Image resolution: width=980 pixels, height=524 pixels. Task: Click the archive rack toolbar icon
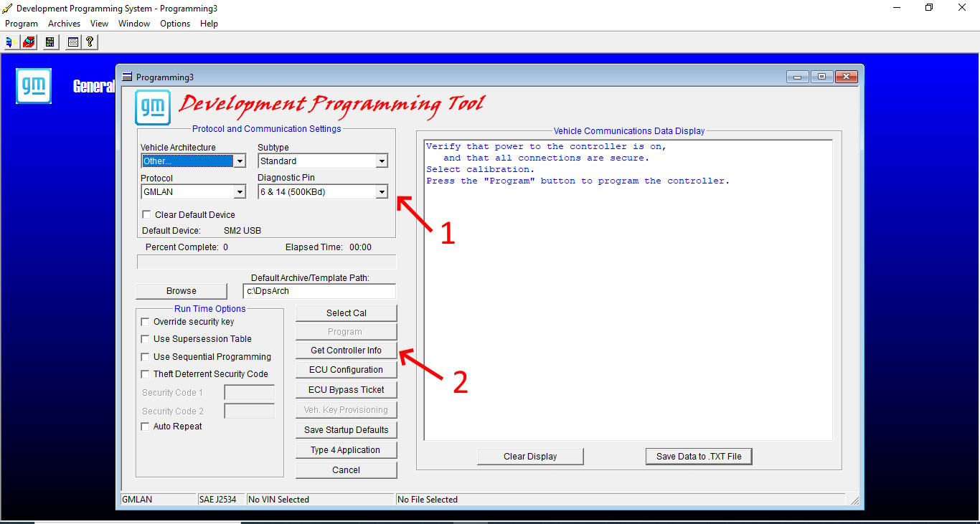tap(50, 42)
